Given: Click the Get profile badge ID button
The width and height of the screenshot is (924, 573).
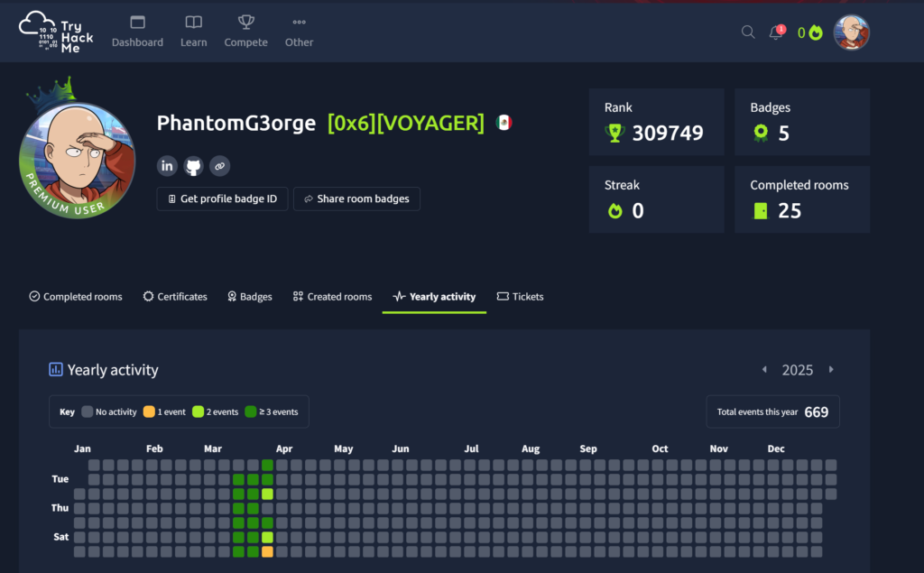Looking at the screenshot, I should coord(222,199).
